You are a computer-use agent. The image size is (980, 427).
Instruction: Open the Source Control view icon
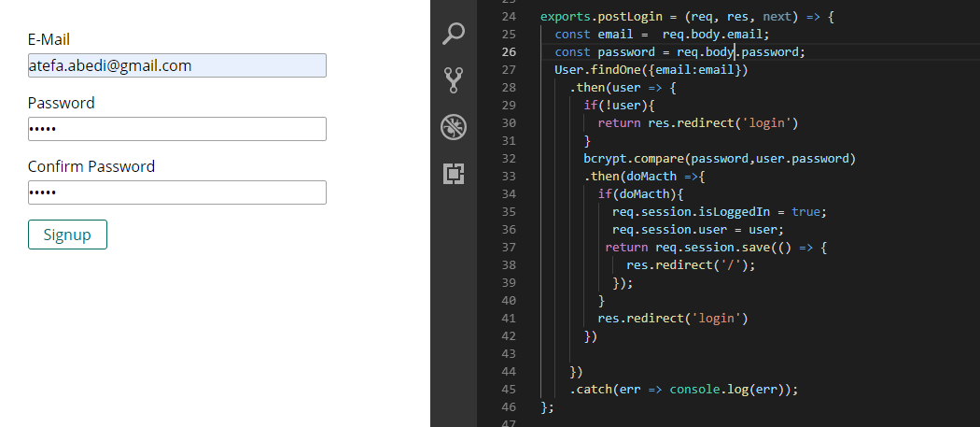[453, 80]
